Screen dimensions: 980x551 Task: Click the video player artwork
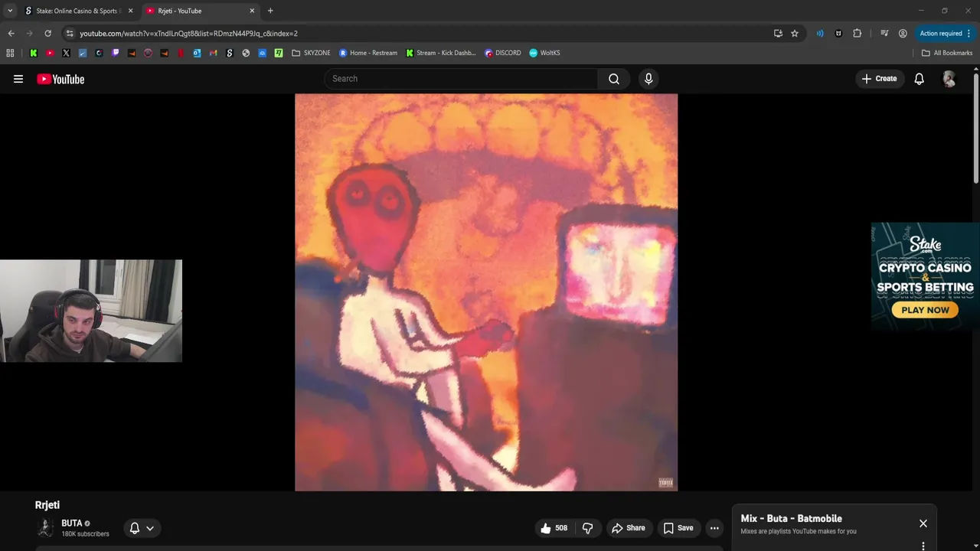[x=486, y=292]
